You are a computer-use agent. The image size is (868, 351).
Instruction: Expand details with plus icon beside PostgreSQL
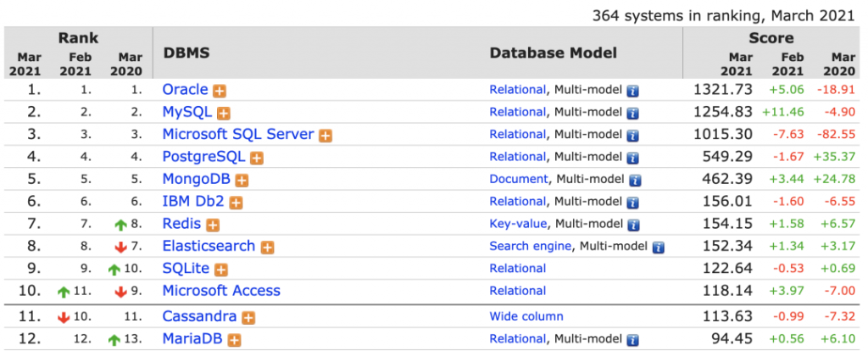point(257,158)
